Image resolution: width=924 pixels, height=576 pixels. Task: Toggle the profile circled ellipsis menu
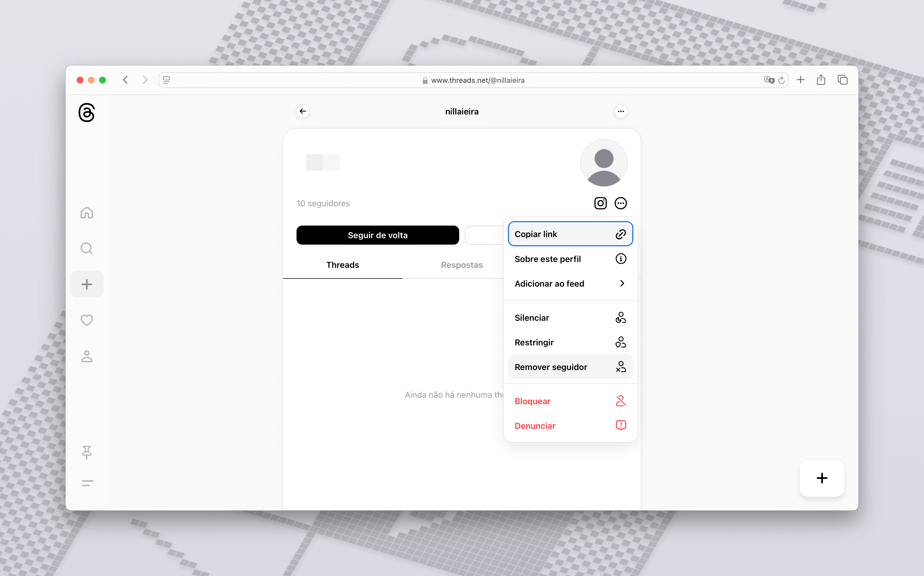coord(621,203)
